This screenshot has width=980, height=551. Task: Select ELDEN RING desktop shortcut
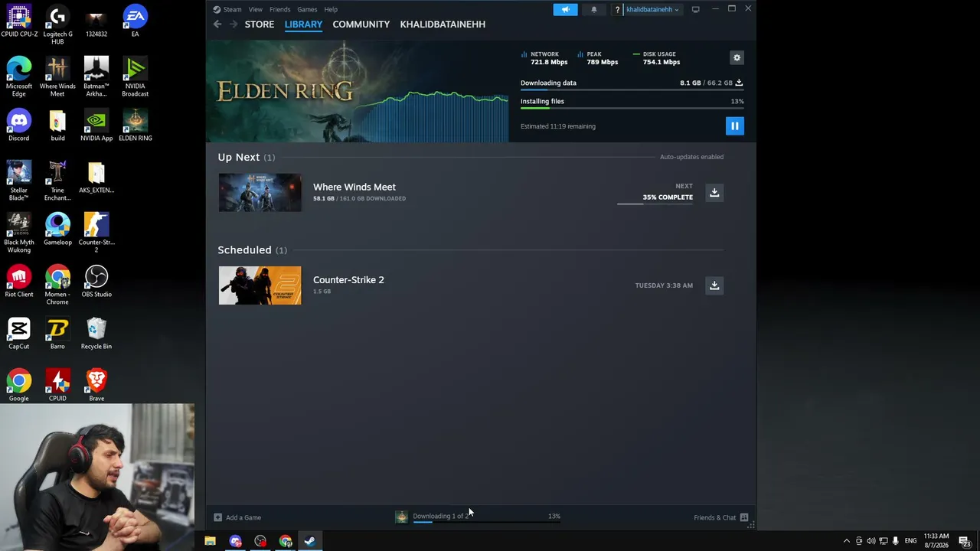(x=135, y=126)
